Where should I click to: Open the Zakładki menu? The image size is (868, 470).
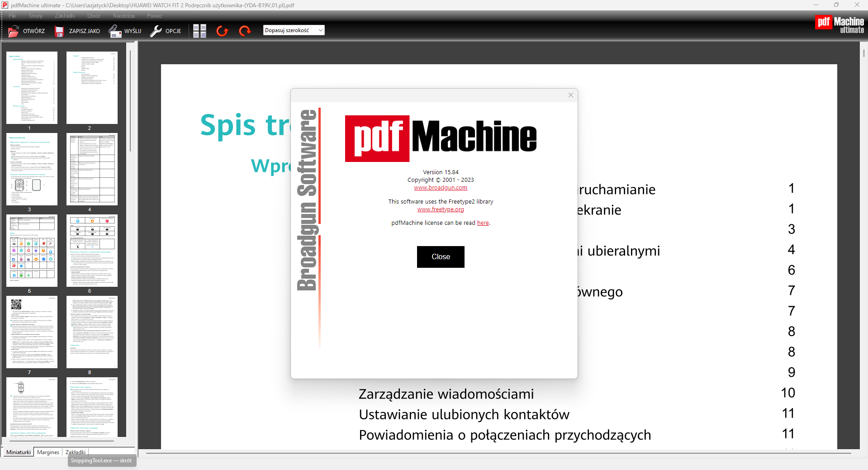point(65,16)
